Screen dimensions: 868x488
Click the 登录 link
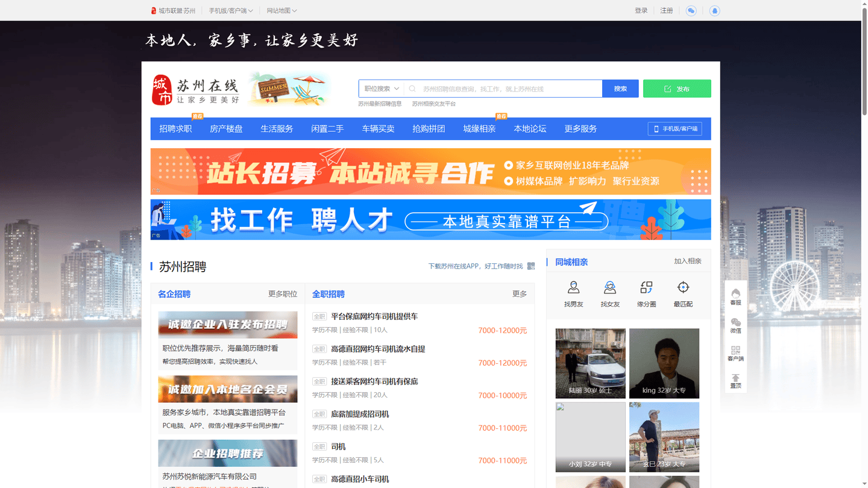point(641,11)
